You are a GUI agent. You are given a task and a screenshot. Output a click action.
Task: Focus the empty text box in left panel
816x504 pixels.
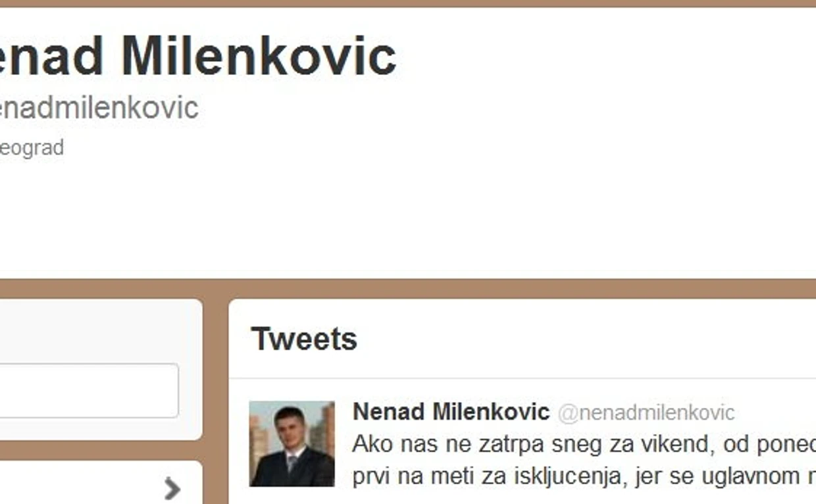coord(89,391)
